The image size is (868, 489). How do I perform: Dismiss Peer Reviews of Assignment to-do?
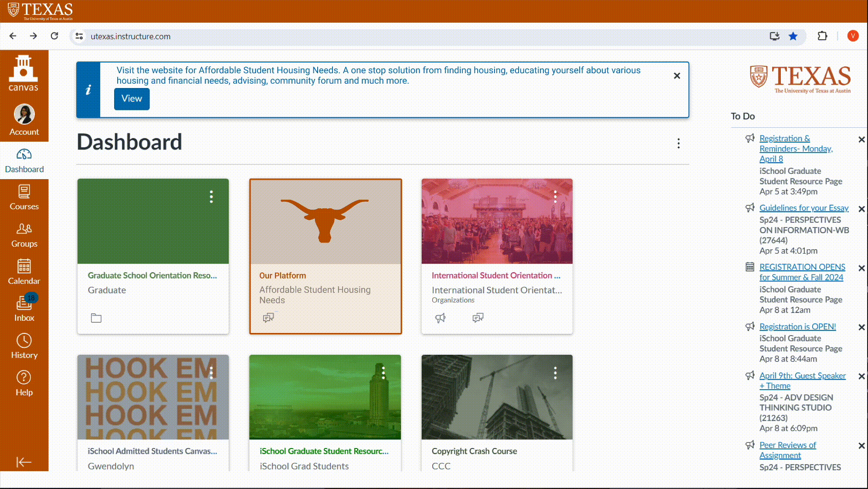tap(861, 446)
